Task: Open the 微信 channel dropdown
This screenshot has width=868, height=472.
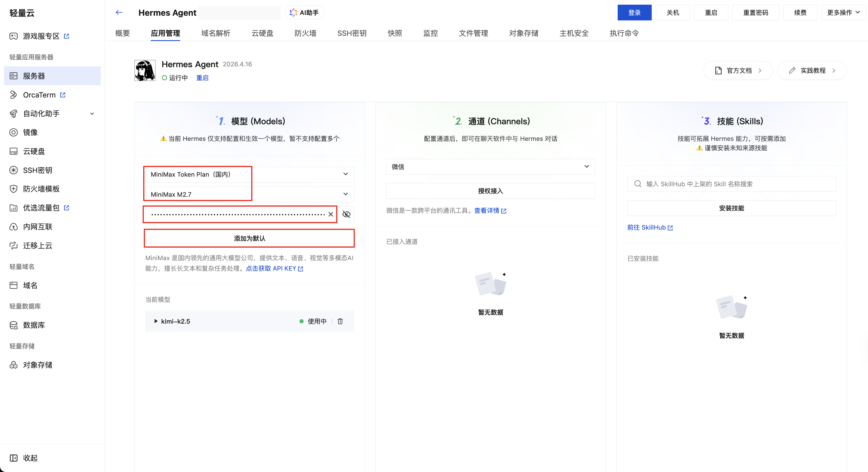Action: tap(490, 166)
